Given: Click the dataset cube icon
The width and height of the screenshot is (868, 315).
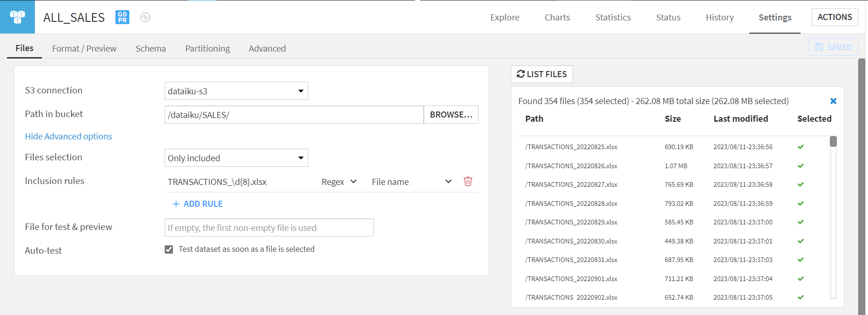Looking at the screenshot, I should 17,17.
